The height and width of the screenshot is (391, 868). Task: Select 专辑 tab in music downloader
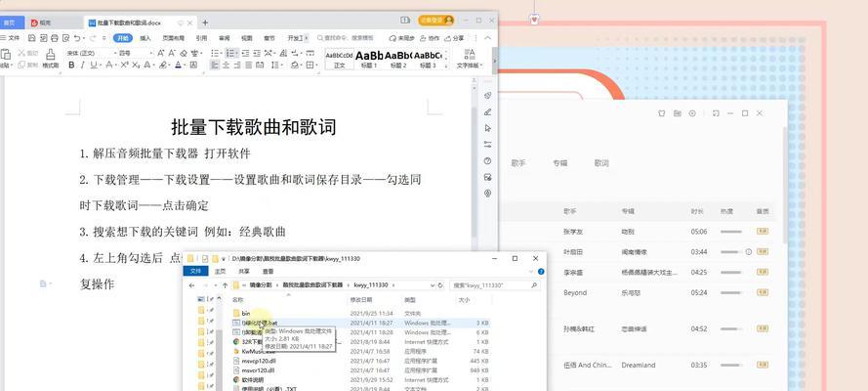click(x=559, y=163)
